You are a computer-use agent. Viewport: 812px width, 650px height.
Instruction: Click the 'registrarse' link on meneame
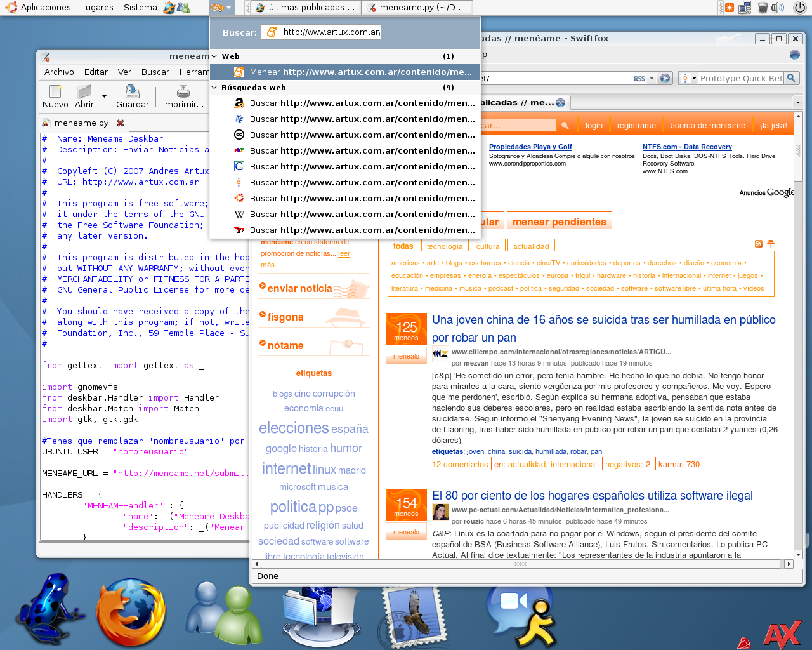pyautogui.click(x=636, y=126)
